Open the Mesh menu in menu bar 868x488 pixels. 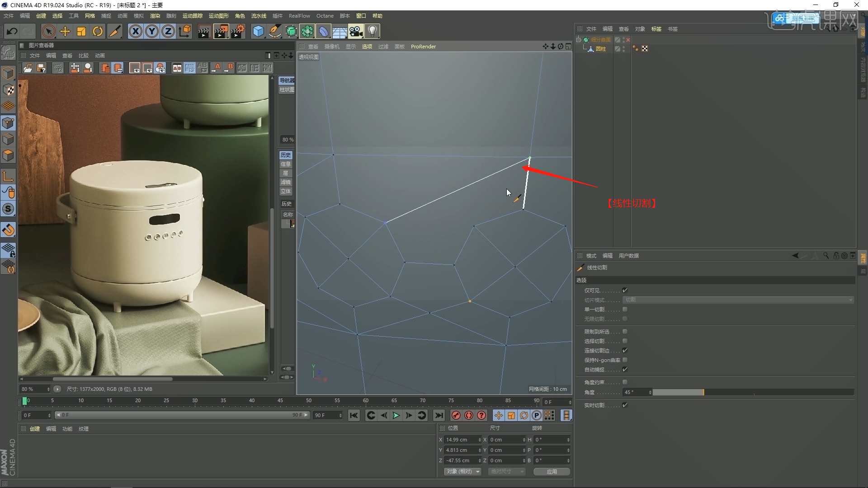click(x=90, y=16)
